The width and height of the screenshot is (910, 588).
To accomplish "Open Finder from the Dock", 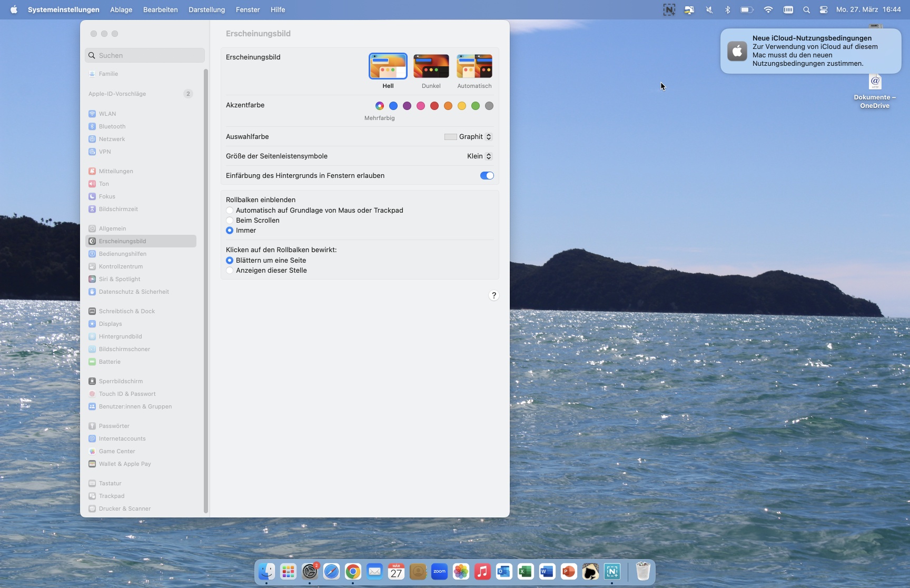I will [266, 572].
